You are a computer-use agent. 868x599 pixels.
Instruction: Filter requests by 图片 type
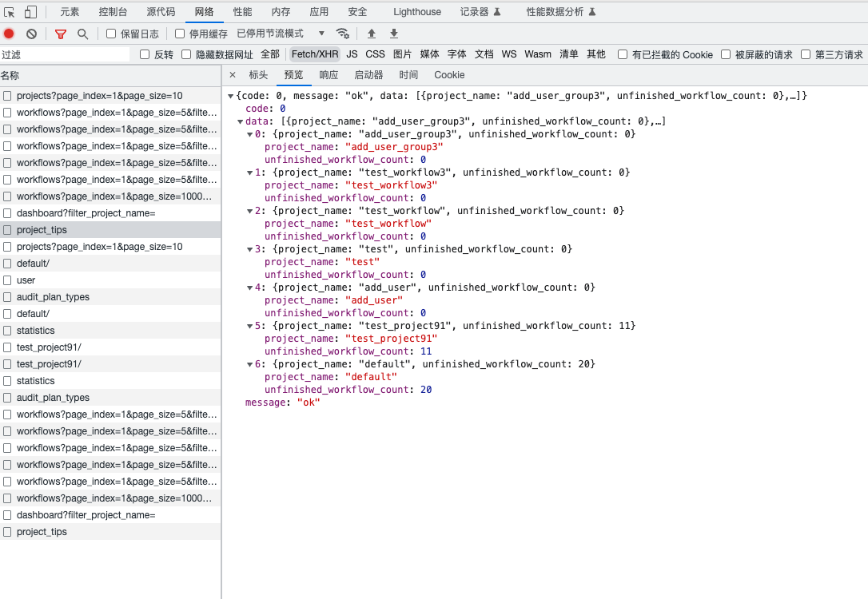point(403,54)
